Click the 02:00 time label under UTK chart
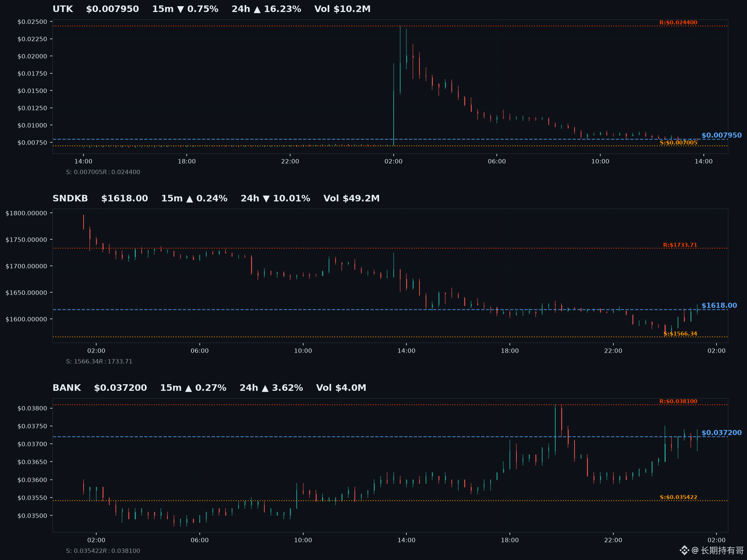Image resolution: width=747 pixels, height=560 pixels. (394, 162)
